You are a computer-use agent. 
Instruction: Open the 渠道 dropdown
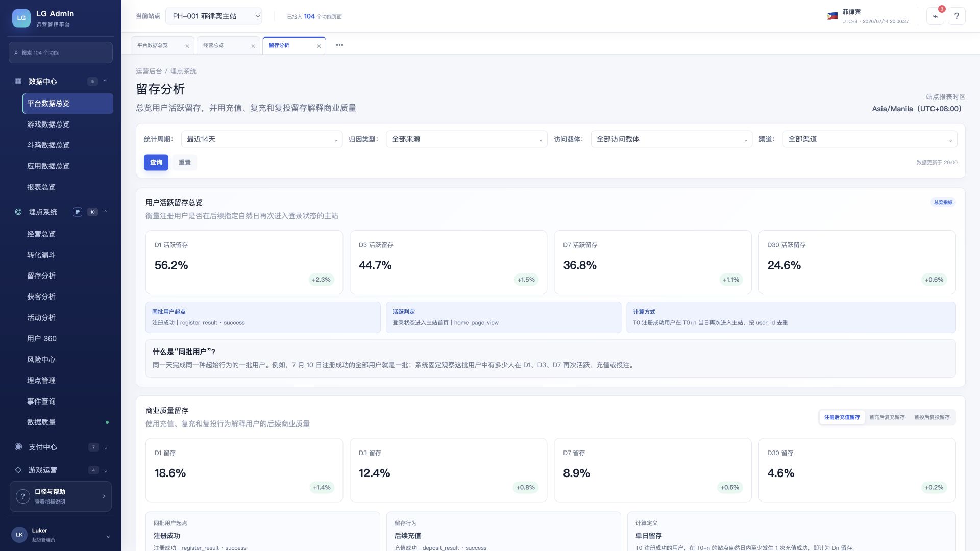tap(870, 139)
